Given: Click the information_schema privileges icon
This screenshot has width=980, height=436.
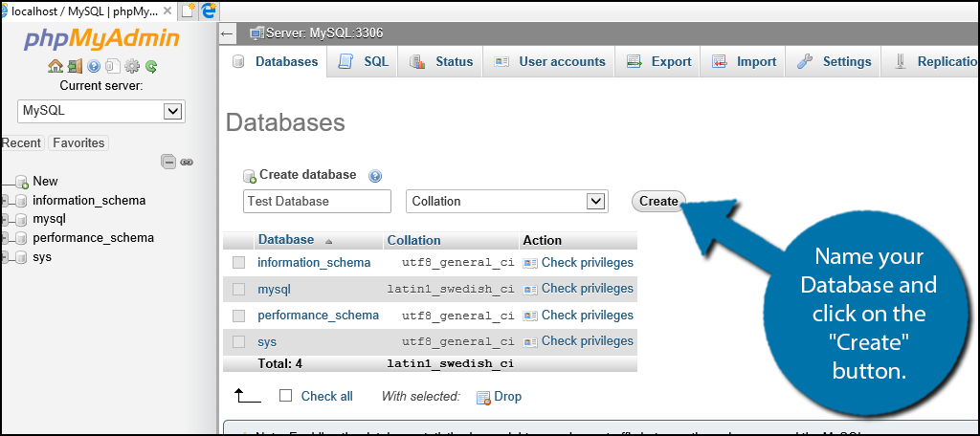Looking at the screenshot, I should click(x=530, y=264).
